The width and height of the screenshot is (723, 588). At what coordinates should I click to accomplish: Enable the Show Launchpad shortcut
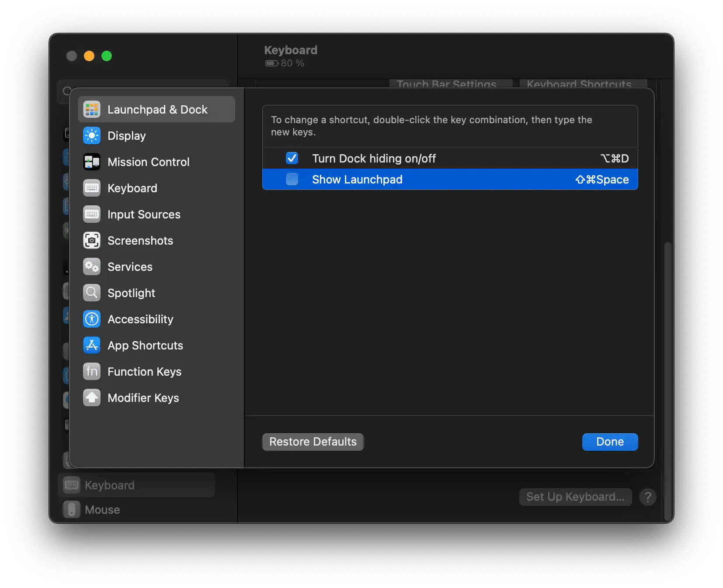pyautogui.click(x=292, y=179)
